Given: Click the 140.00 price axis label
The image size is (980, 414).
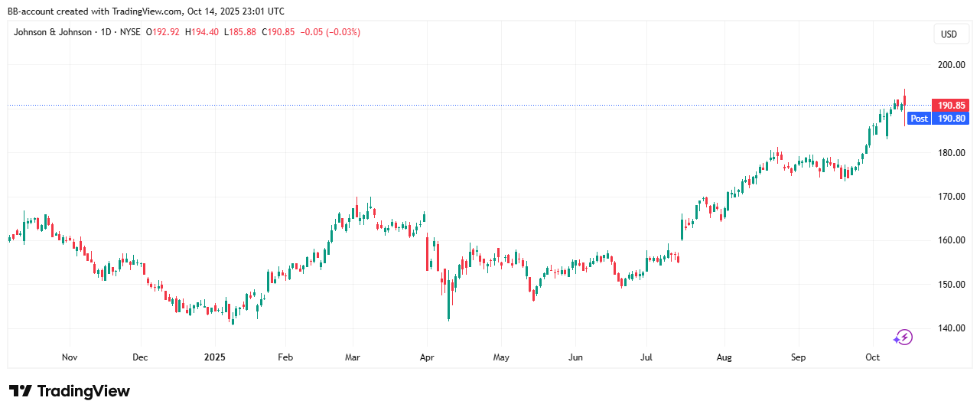Looking at the screenshot, I should pyautogui.click(x=951, y=328).
